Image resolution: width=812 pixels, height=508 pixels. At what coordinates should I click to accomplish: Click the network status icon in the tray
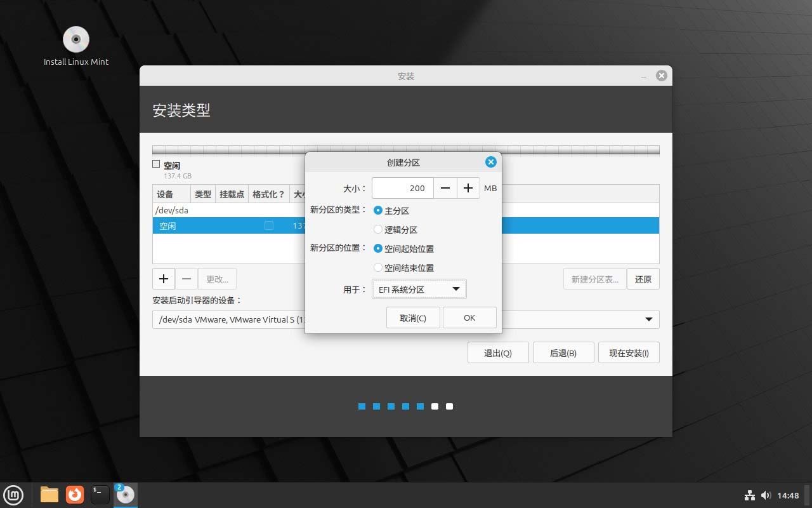(749, 495)
